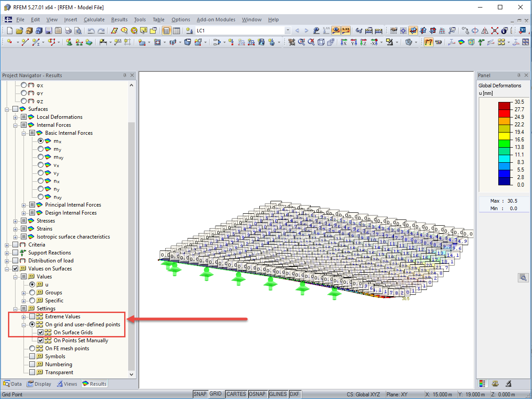Viewport: 532px width, 399px height.
Task: Open the Insert menu
Action: coord(70,20)
